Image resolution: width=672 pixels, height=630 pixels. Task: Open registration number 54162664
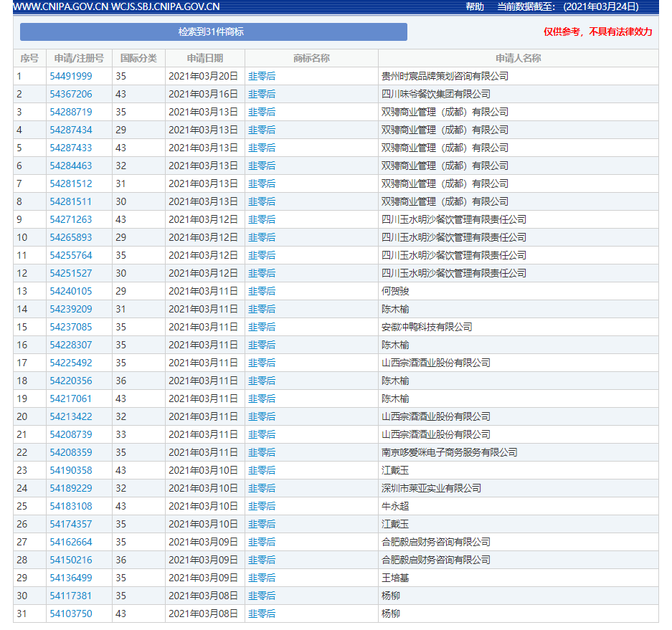[x=71, y=543]
